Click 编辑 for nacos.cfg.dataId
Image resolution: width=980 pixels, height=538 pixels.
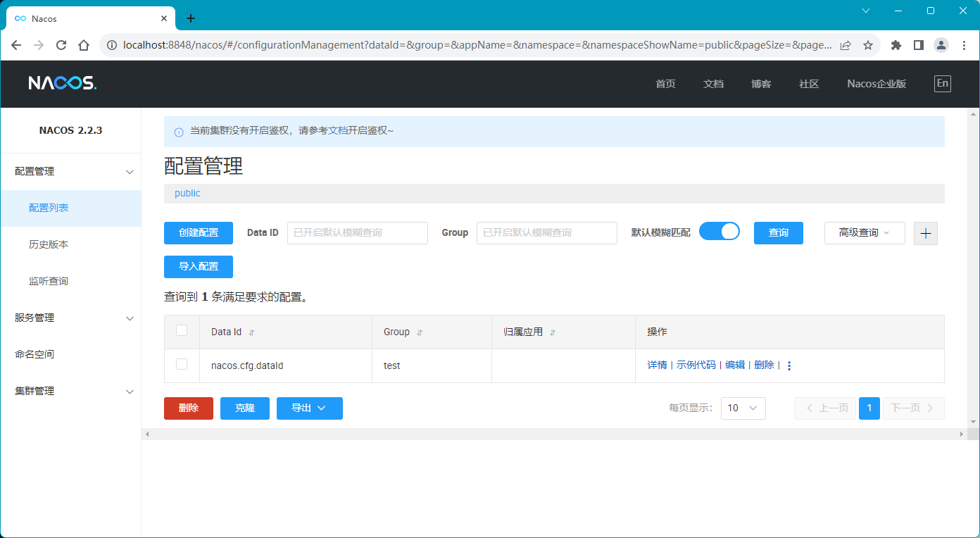(735, 365)
